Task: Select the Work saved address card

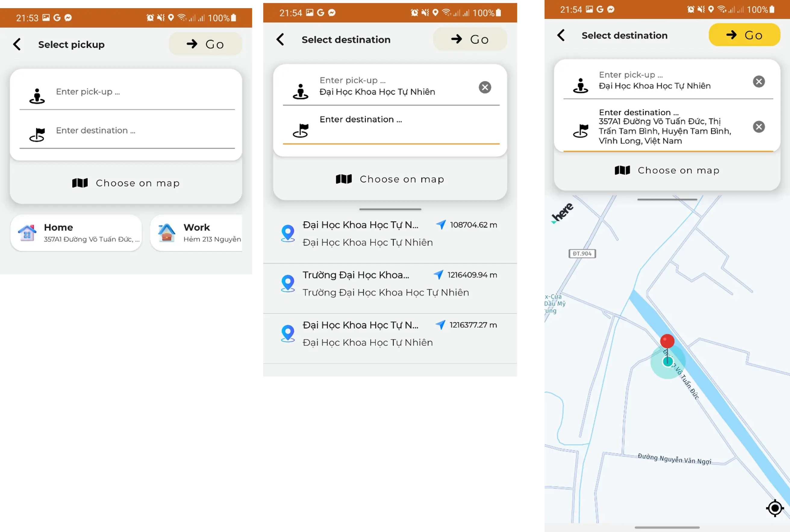Action: pyautogui.click(x=197, y=233)
